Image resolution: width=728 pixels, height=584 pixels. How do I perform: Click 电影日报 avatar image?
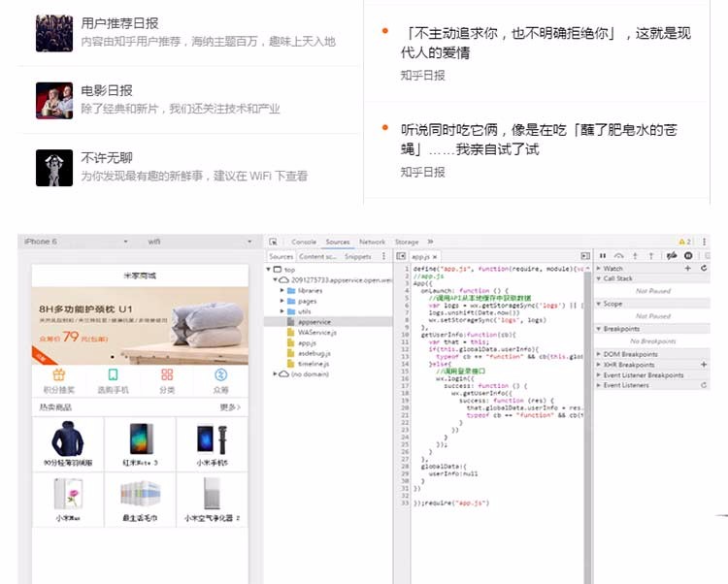[x=54, y=101]
